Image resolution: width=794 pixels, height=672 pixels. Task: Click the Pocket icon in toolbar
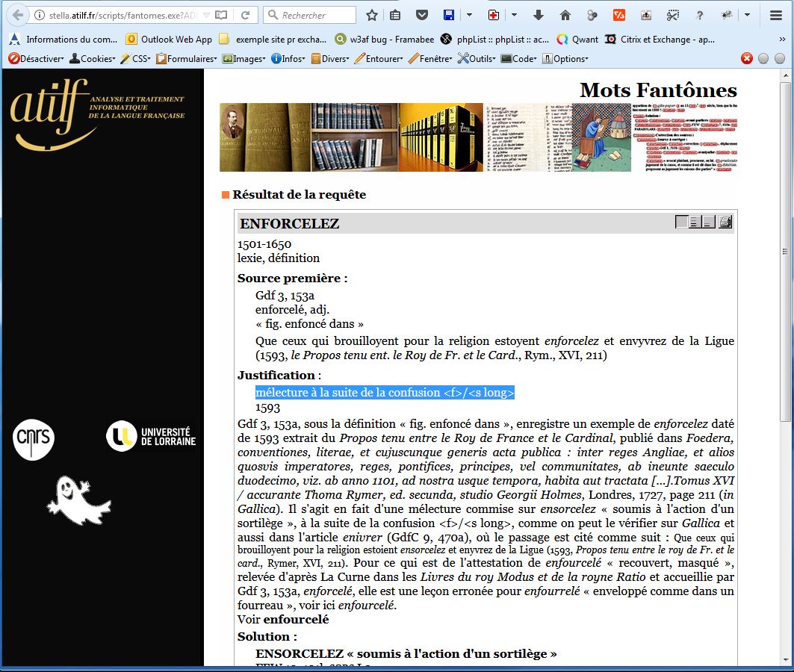421,15
